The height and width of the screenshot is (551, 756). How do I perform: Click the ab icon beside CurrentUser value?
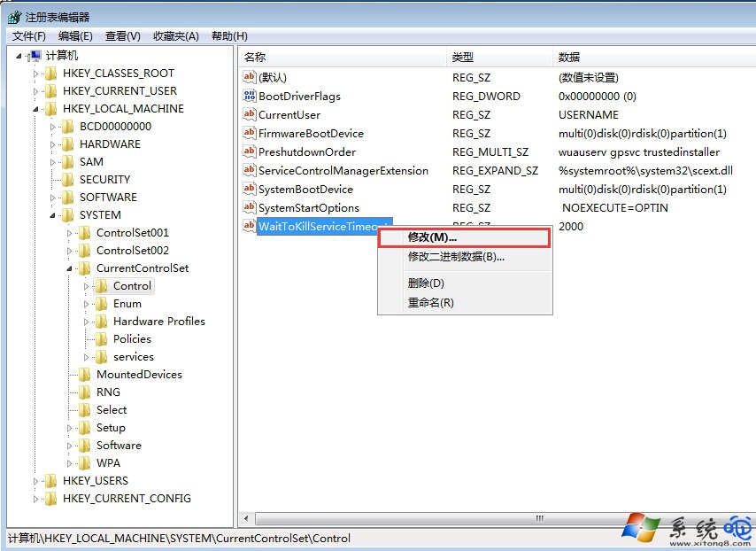[251, 114]
